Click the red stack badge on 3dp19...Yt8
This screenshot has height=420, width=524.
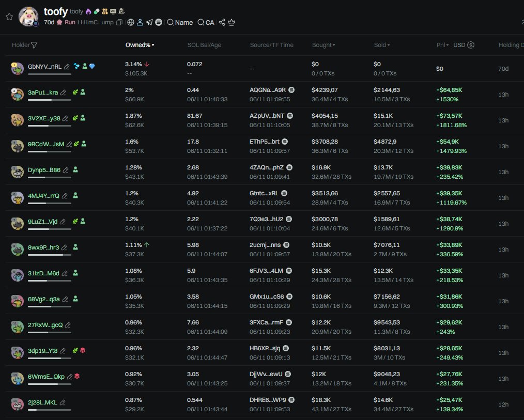click(83, 350)
